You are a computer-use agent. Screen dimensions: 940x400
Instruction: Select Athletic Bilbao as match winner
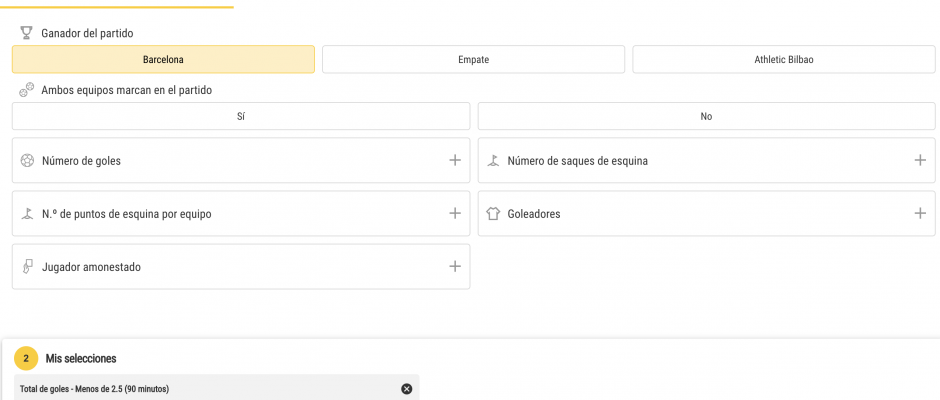(x=784, y=59)
